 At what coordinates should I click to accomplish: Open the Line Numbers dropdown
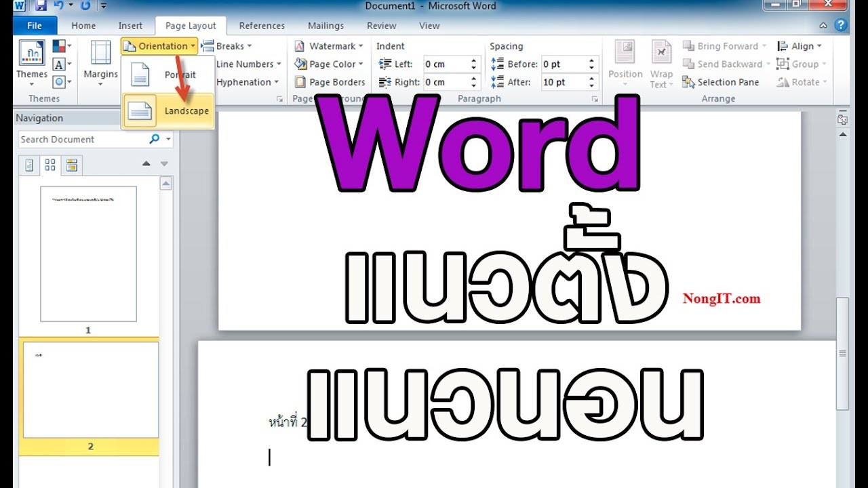click(248, 64)
